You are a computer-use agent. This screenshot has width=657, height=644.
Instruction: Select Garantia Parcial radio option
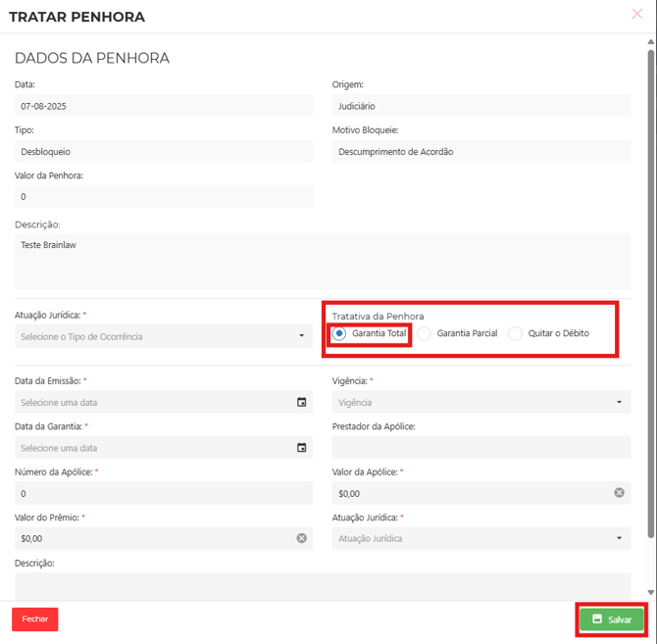click(x=425, y=333)
